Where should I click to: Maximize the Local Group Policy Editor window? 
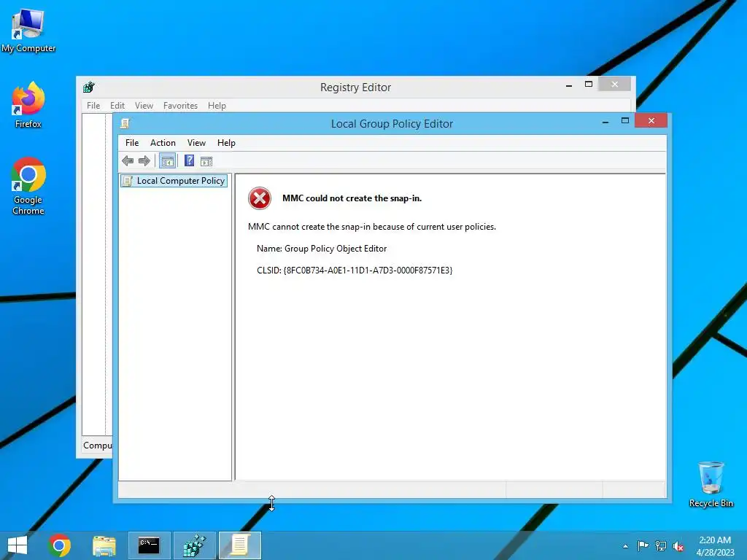tap(625, 121)
